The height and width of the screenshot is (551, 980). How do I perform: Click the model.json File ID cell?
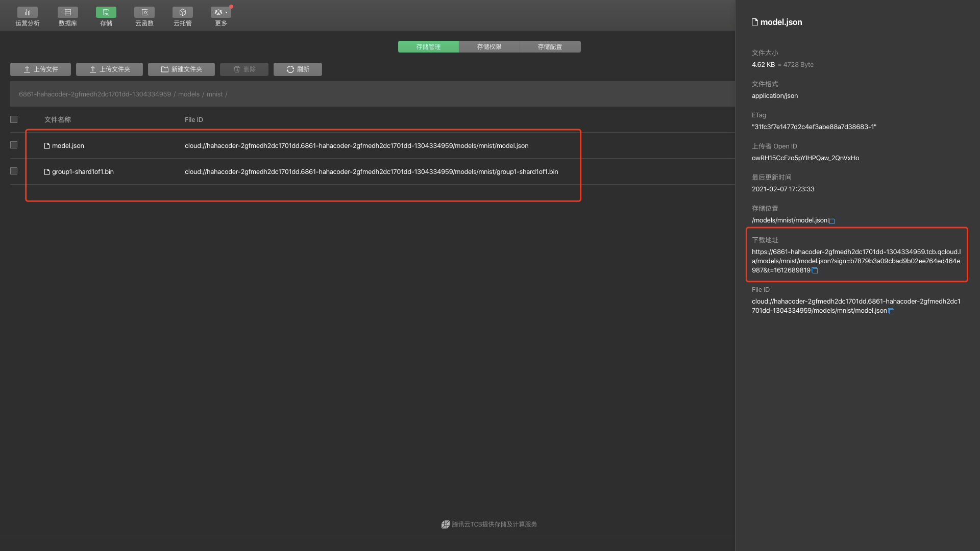[357, 146]
